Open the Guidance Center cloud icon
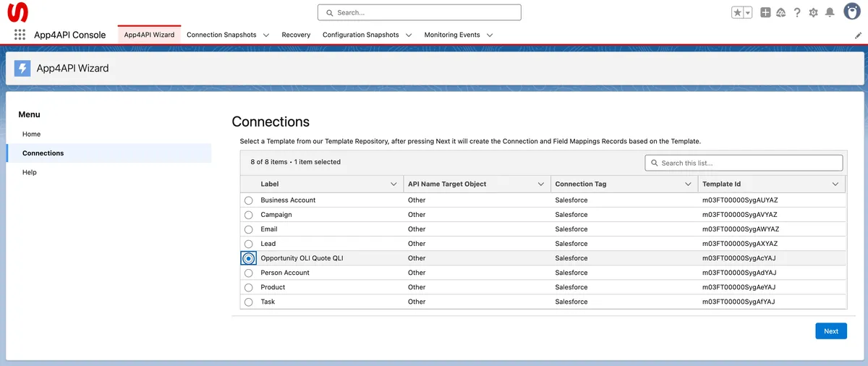868x366 pixels. pyautogui.click(x=781, y=12)
